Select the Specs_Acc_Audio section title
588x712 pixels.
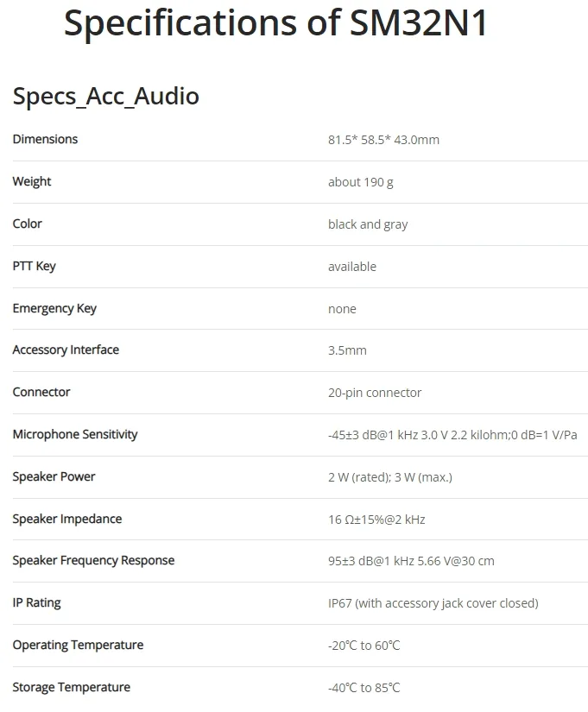pyautogui.click(x=106, y=97)
